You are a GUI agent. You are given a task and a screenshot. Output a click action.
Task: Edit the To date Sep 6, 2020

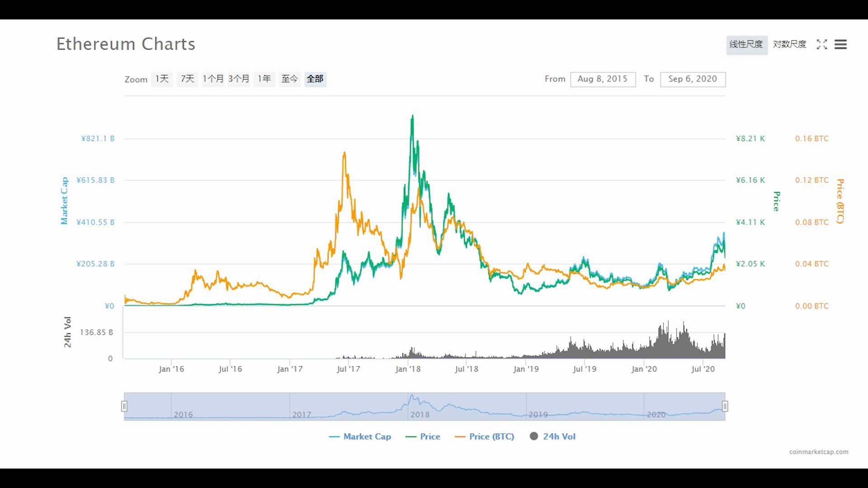tap(693, 79)
